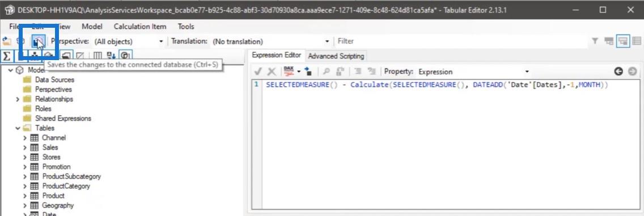Image resolution: width=644 pixels, height=216 pixels.
Task: Save changes to the connected database
Action: (x=39, y=41)
